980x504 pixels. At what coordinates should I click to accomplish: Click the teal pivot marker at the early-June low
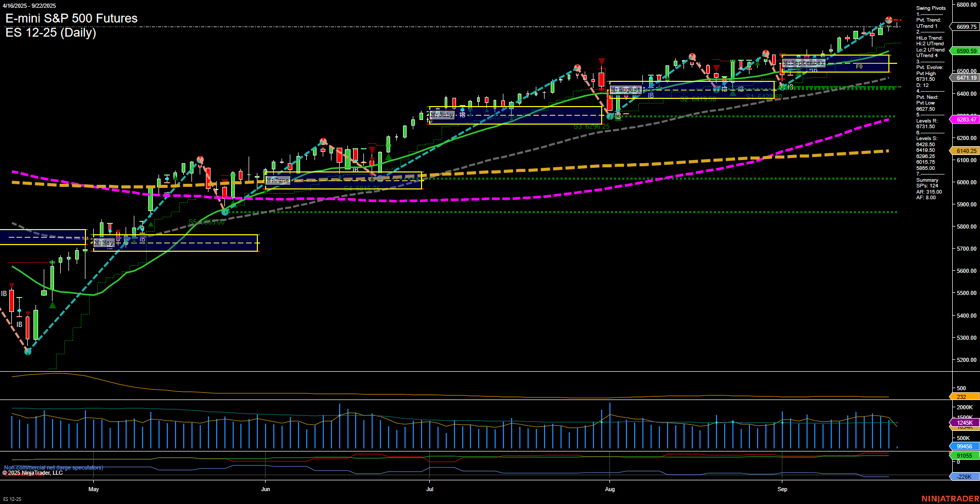tap(225, 212)
